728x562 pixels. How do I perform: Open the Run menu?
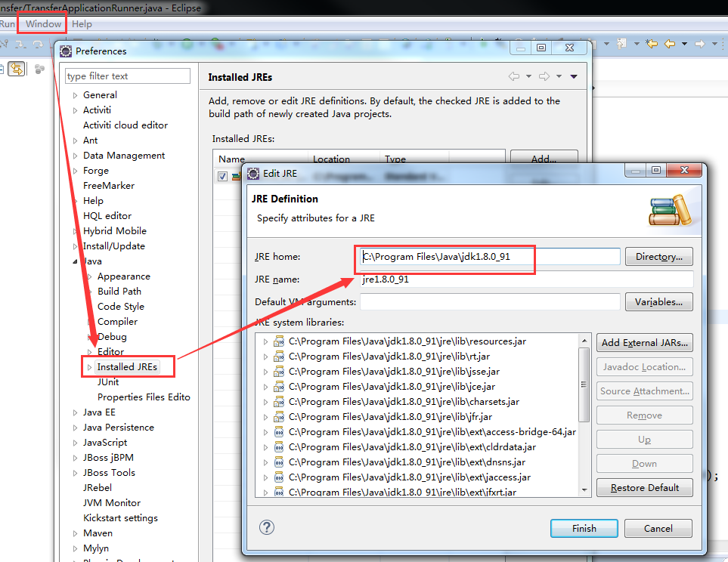(8, 23)
